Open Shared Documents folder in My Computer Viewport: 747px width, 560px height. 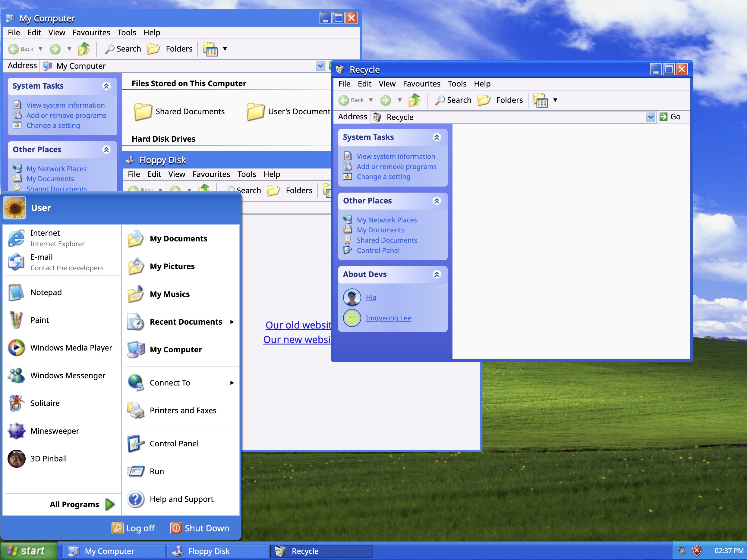pyautogui.click(x=179, y=112)
